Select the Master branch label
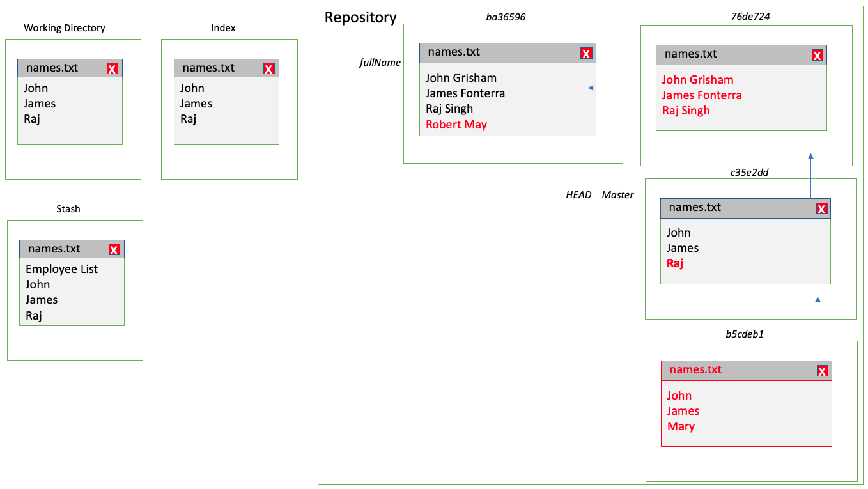This screenshot has height=489, width=868. [x=617, y=194]
